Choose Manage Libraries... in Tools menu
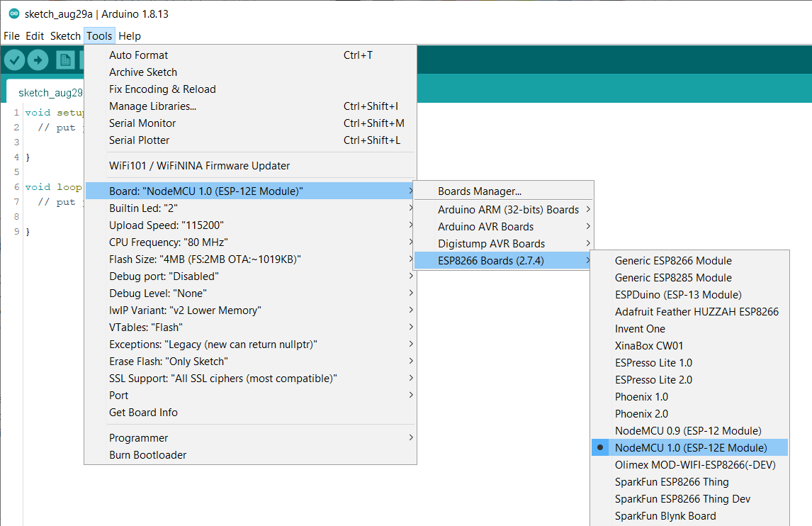The image size is (812, 526). click(152, 106)
